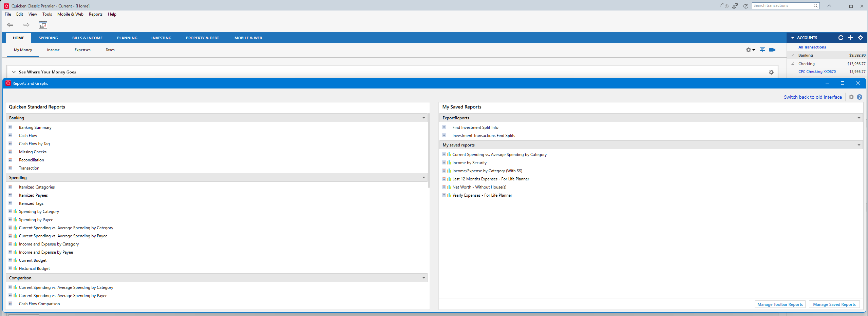The height and width of the screenshot is (316, 868).
Task: Click graph icon beside Net Worth - Without House(s)
Action: [x=449, y=187]
